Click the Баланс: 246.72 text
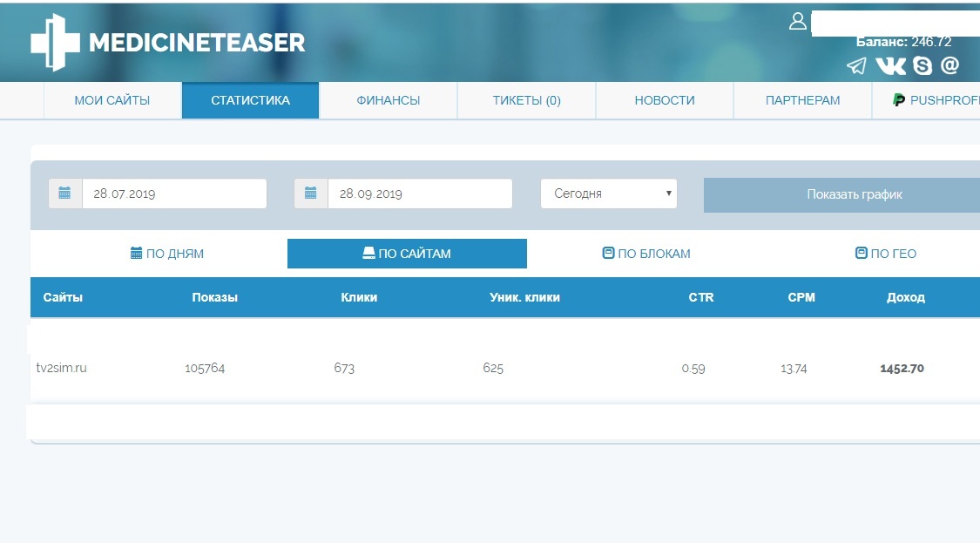This screenshot has height=543, width=980. [x=903, y=42]
